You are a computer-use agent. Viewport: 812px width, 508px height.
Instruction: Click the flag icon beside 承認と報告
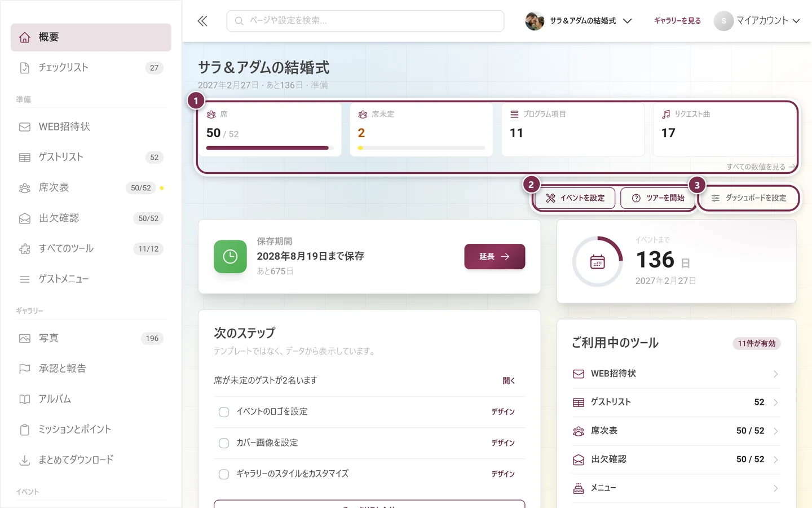pos(25,369)
